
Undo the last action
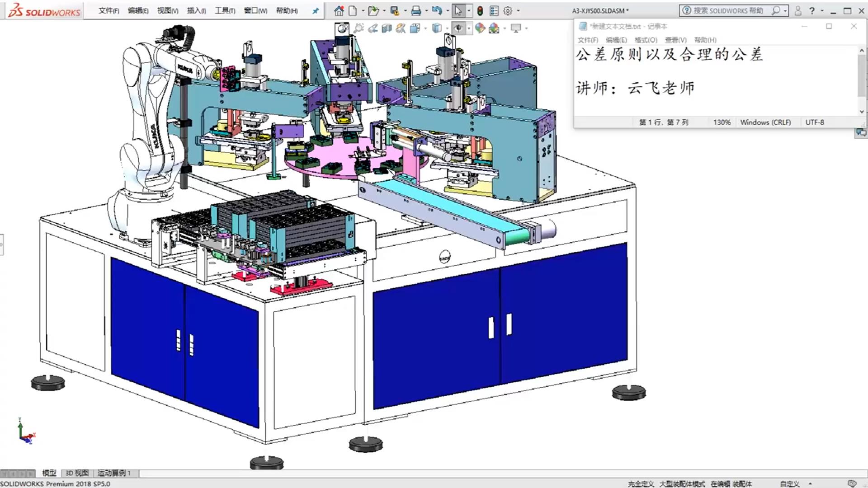point(436,10)
